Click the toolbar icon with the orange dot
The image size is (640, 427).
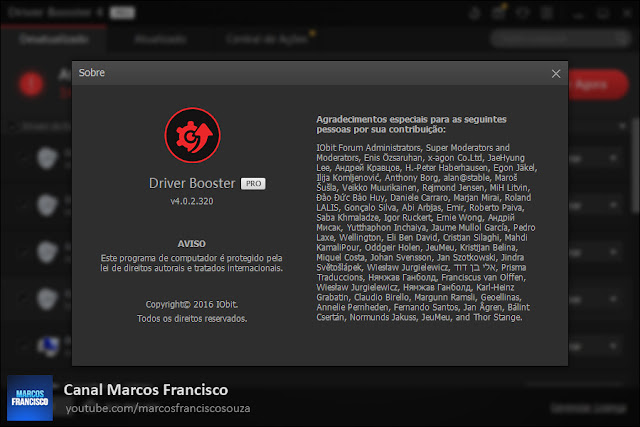point(498,13)
